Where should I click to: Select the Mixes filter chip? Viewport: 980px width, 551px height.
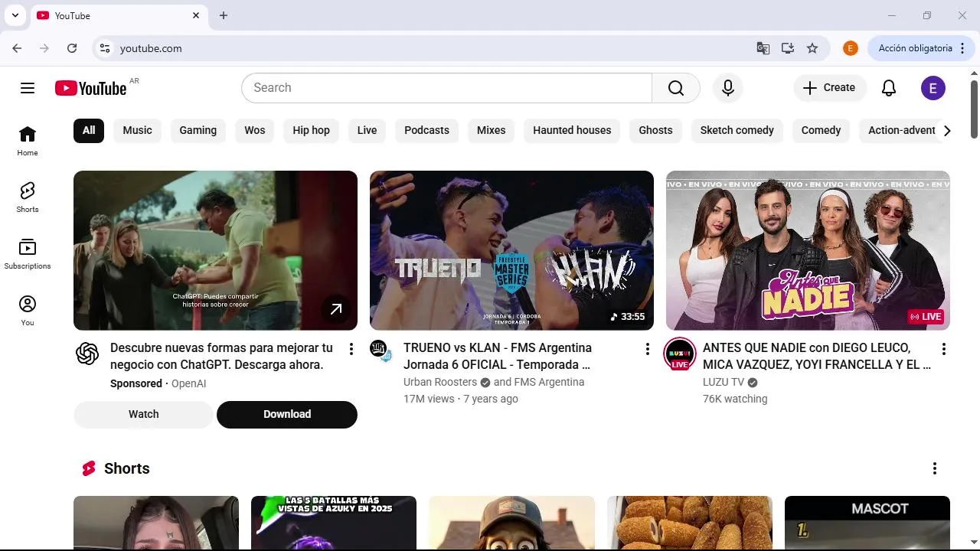[x=492, y=130]
